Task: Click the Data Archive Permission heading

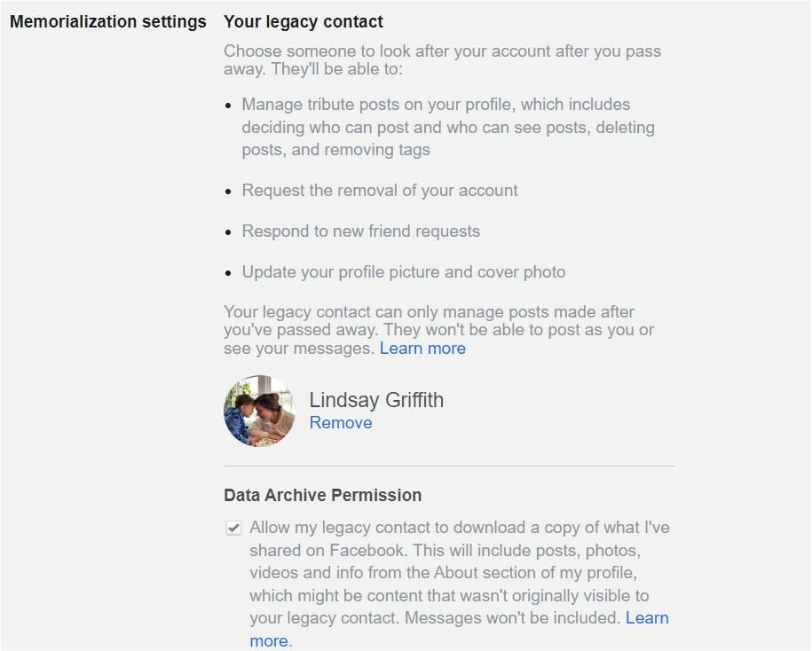Action: [x=322, y=495]
